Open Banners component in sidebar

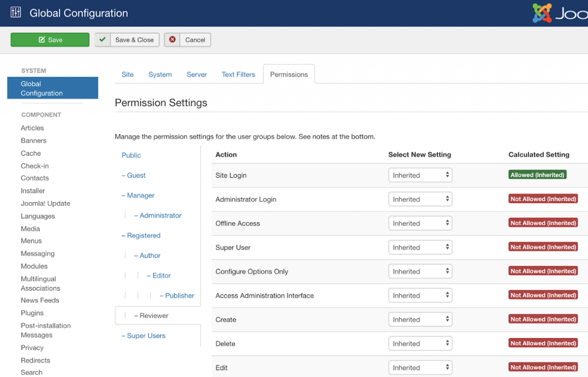[34, 141]
